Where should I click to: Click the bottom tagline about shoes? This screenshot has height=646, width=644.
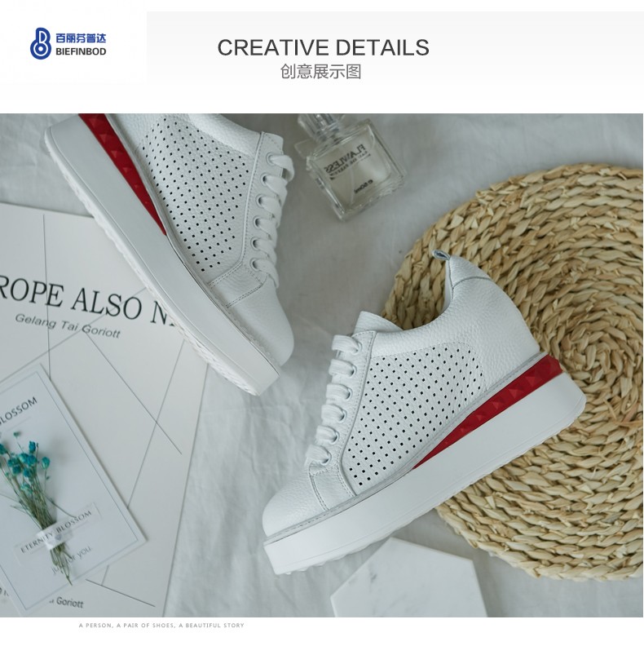tap(161, 626)
